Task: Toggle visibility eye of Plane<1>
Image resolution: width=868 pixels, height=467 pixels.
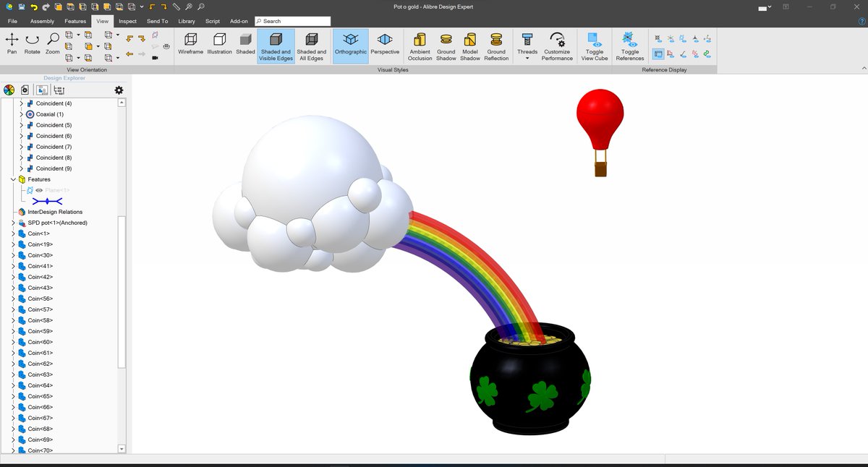Action: coord(40,190)
